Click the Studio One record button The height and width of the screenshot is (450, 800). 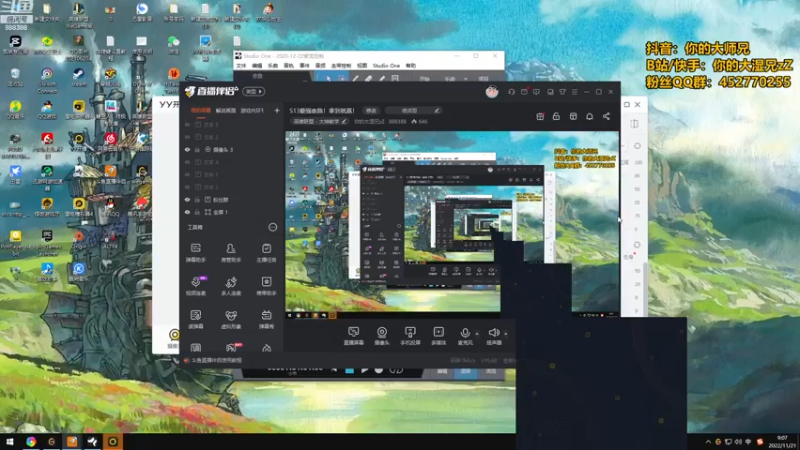coord(379,370)
